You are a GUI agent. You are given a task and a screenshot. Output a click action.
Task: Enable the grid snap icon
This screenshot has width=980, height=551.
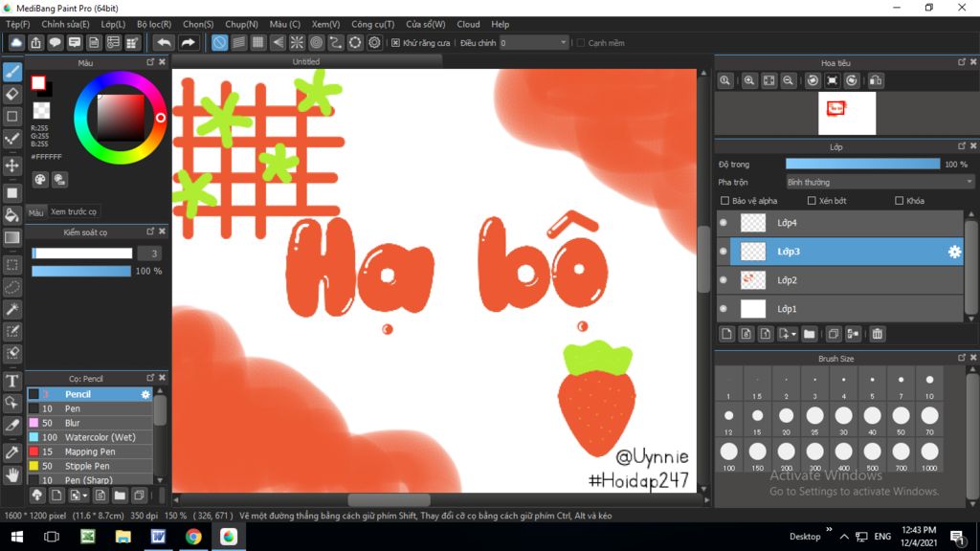(258, 42)
